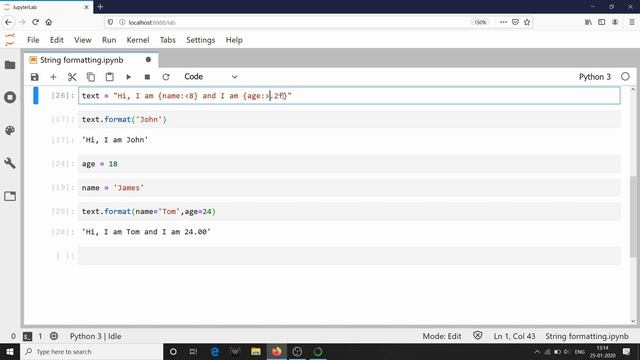Bookmark this page with star icon
The width and height of the screenshot is (640, 360).
pyautogui.click(x=527, y=22)
